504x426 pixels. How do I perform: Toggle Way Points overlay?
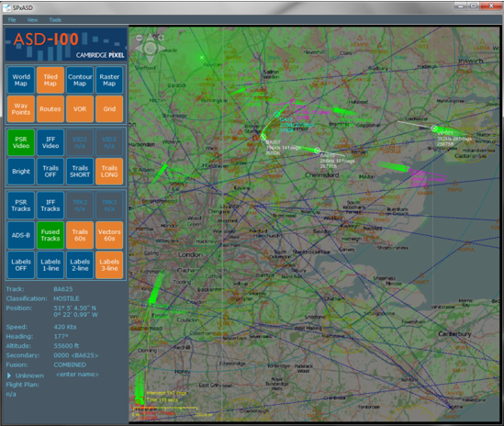[21, 108]
